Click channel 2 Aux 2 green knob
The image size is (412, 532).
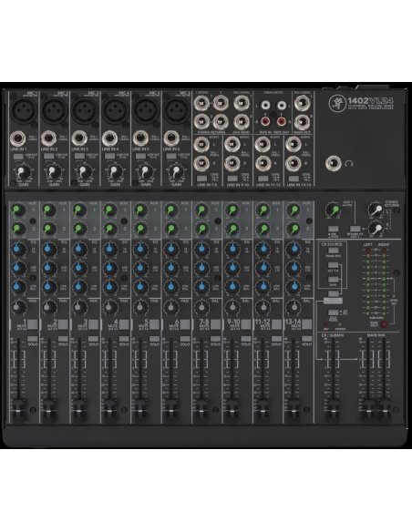point(49,229)
